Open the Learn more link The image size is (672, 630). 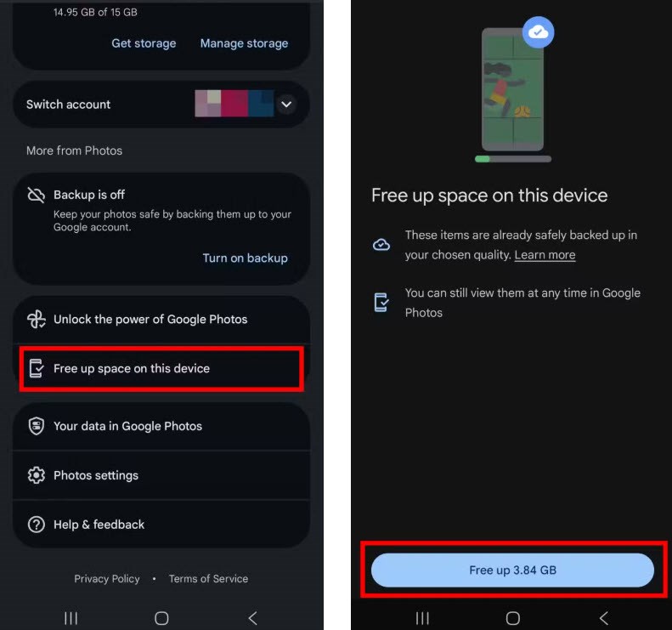(545, 255)
